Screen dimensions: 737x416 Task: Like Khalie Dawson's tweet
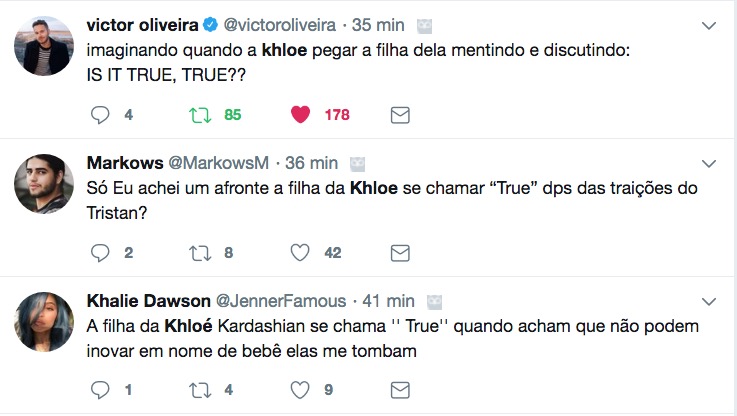(300, 390)
